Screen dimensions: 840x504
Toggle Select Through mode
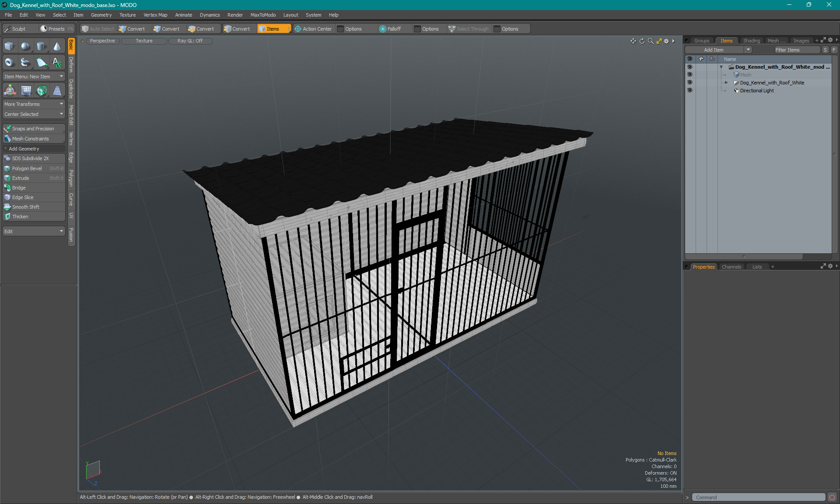click(x=469, y=29)
